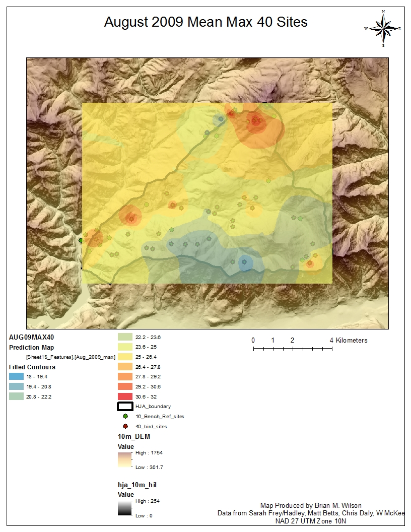The width and height of the screenshot is (411, 532).
Task: Click the Low : 301.7 elevation label
Action: 149,467
